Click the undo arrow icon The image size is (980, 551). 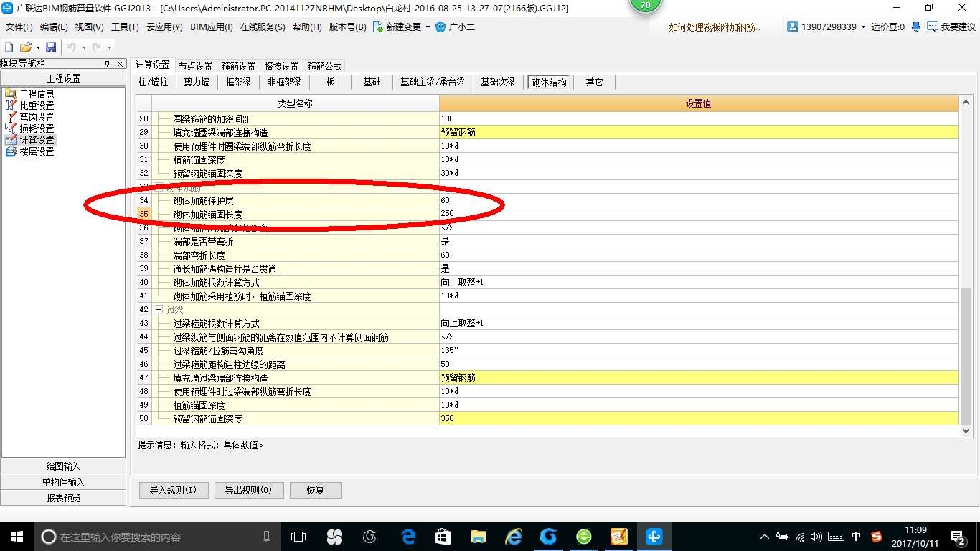click(72, 47)
